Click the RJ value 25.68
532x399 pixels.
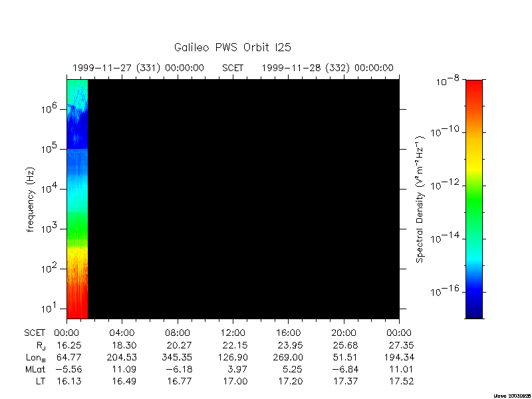point(346,345)
